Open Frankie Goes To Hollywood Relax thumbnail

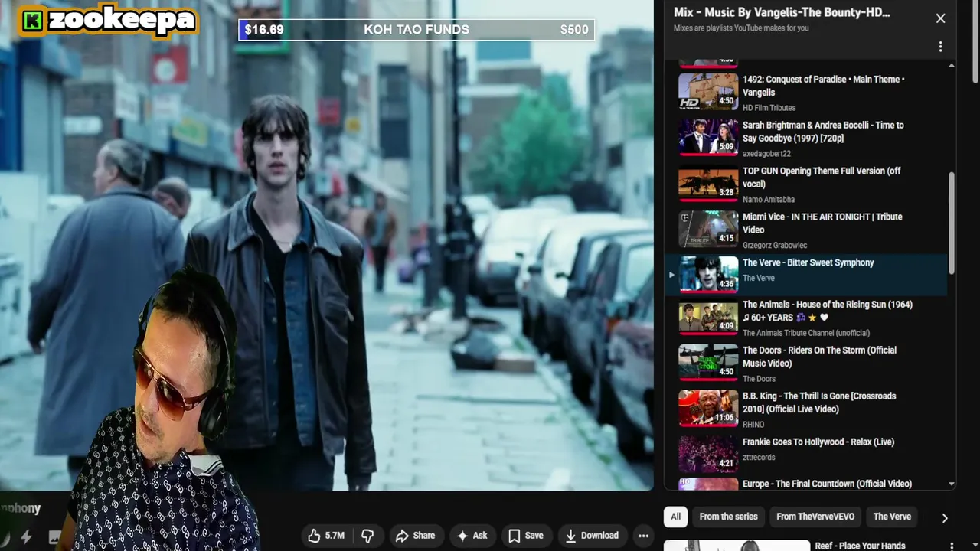tap(708, 455)
